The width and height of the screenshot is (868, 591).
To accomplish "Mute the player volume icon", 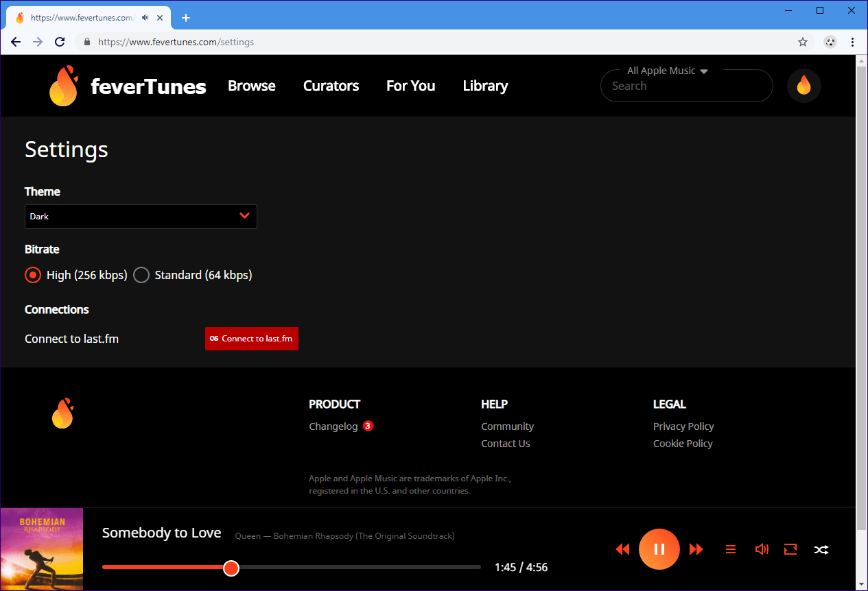I will click(761, 549).
